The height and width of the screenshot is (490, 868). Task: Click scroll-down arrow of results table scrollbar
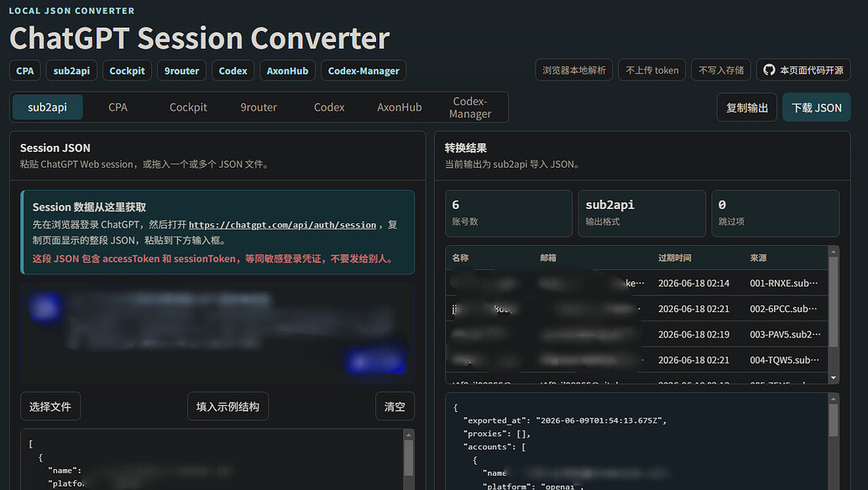tap(833, 378)
